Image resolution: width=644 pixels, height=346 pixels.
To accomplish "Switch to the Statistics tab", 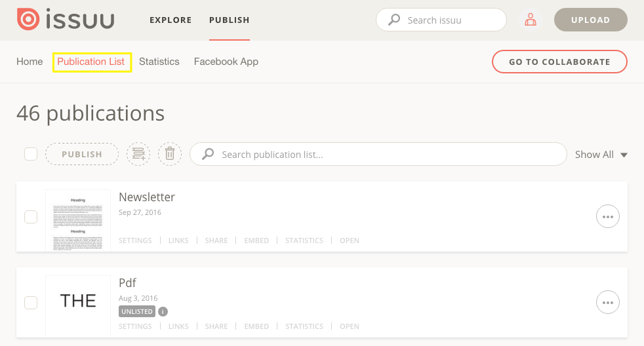I will tap(159, 62).
